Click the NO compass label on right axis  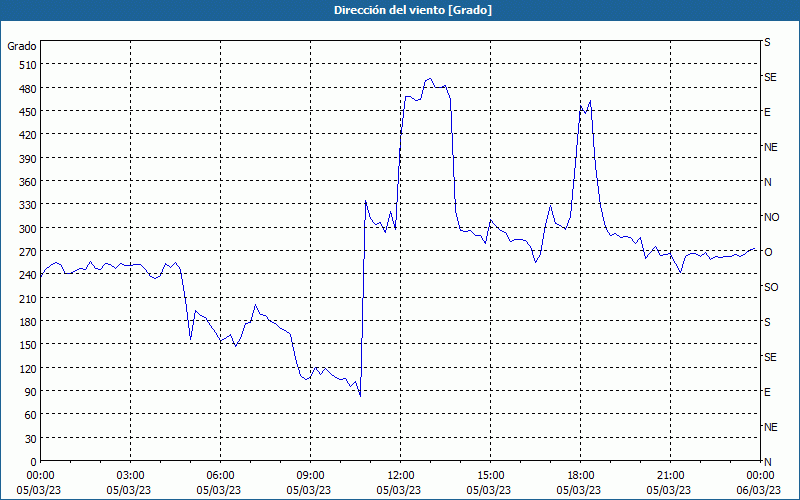[x=771, y=217]
